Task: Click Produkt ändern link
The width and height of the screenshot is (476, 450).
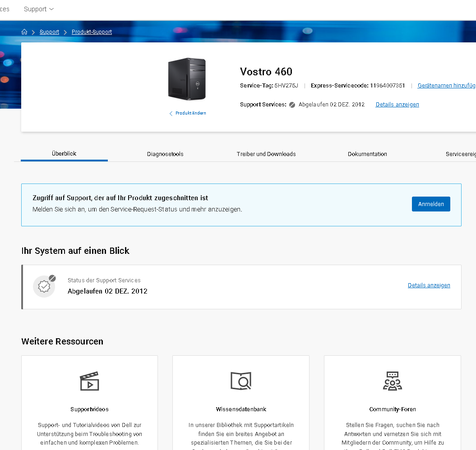Action: point(191,113)
